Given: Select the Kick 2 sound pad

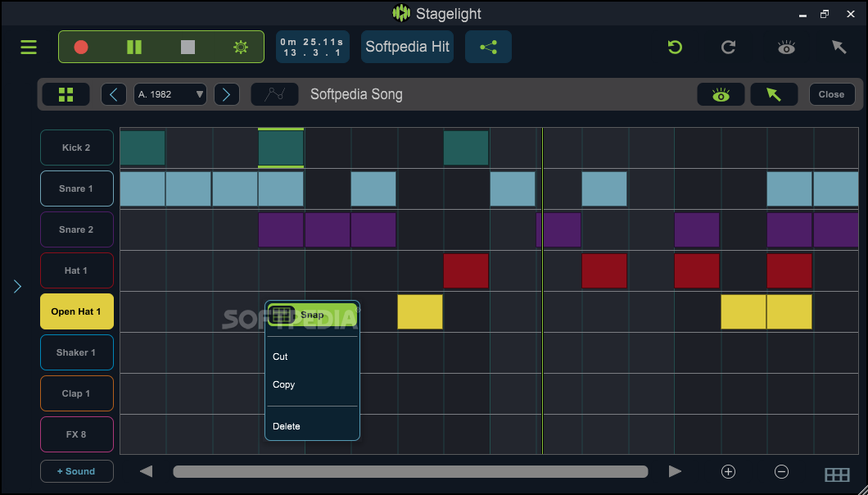Looking at the screenshot, I should 77,148.
